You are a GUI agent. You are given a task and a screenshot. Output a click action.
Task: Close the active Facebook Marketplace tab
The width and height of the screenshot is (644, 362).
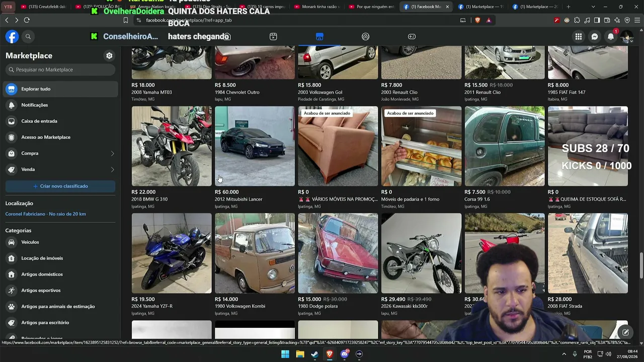447,7
